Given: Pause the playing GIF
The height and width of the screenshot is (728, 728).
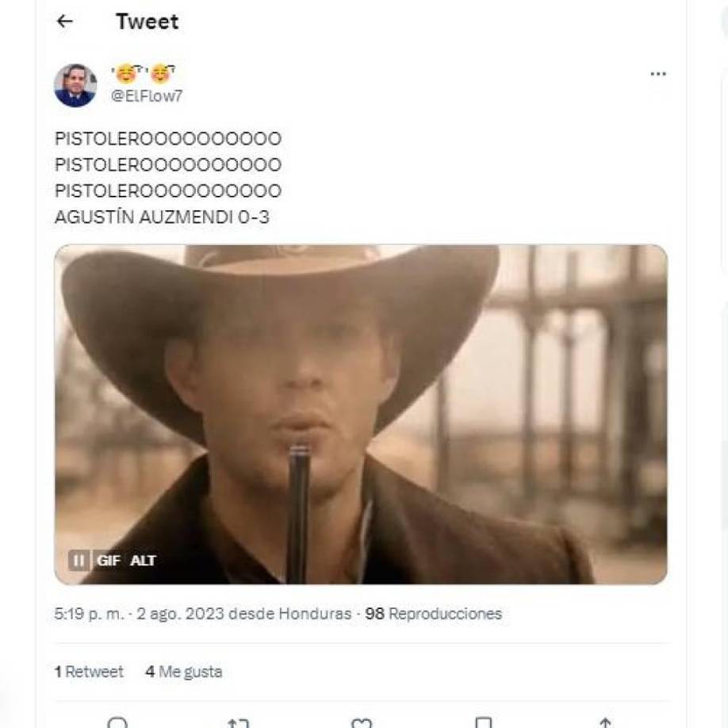Looking at the screenshot, I should click(x=79, y=561).
